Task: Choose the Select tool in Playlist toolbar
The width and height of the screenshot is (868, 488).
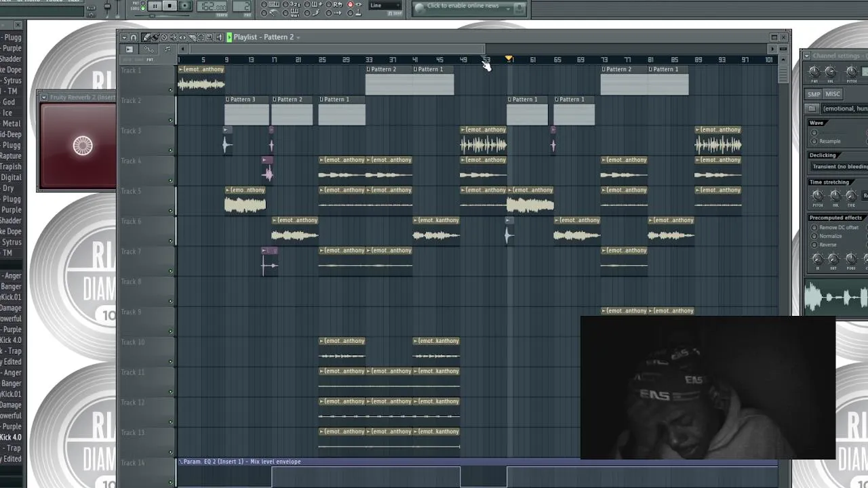Action: 201,37
